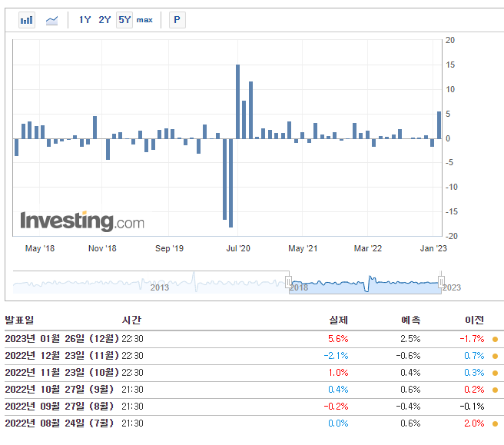Screen dimensions: 504x445
Task: Click right navigator handle near 2023
Action: [x=441, y=282]
